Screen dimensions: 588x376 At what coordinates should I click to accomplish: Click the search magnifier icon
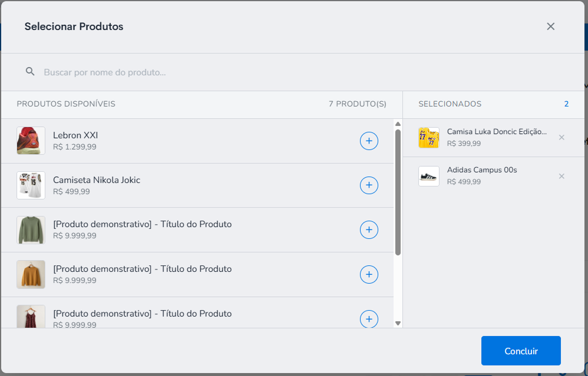[x=30, y=71]
